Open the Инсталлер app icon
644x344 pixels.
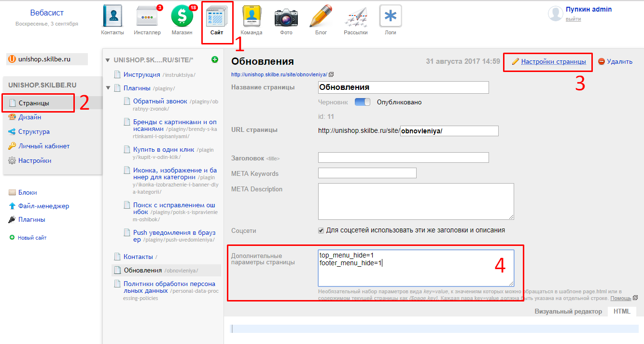pyautogui.click(x=147, y=17)
